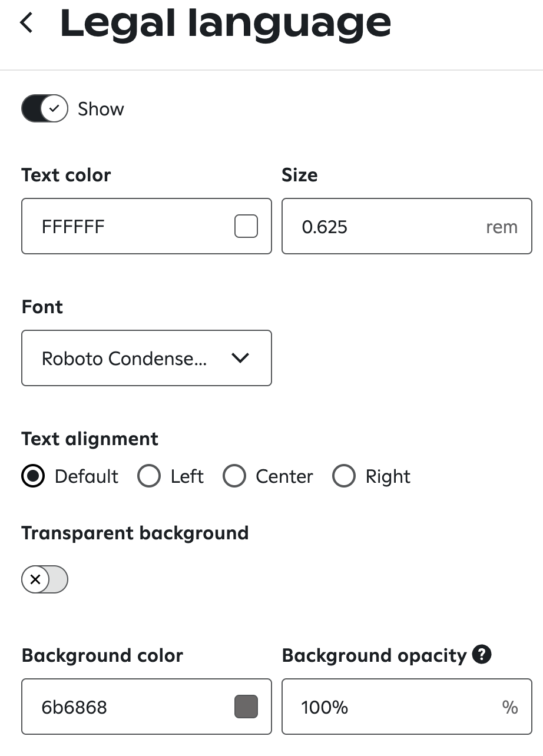Click the rem unit label in Size field
Screen dimensions: 543x756
[x=501, y=227]
